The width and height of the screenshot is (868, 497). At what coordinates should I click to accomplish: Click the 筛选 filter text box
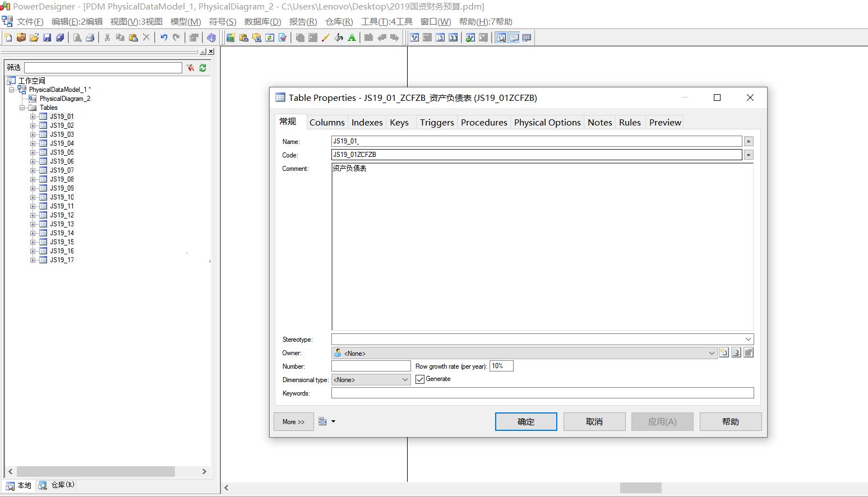click(103, 68)
